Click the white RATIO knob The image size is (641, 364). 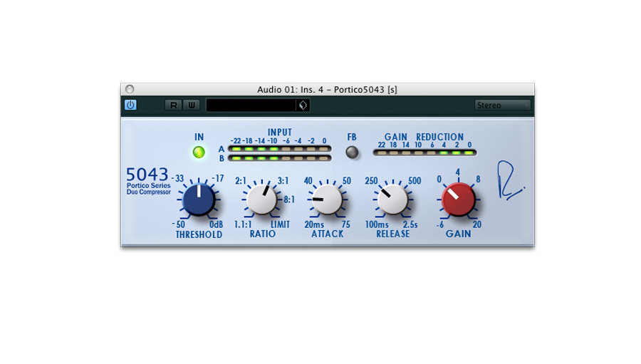(262, 199)
